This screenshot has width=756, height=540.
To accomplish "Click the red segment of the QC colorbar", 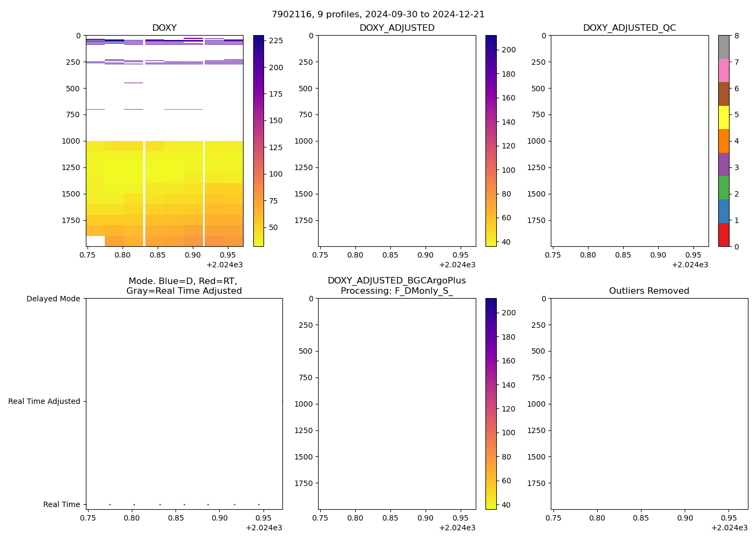I will click(x=723, y=235).
